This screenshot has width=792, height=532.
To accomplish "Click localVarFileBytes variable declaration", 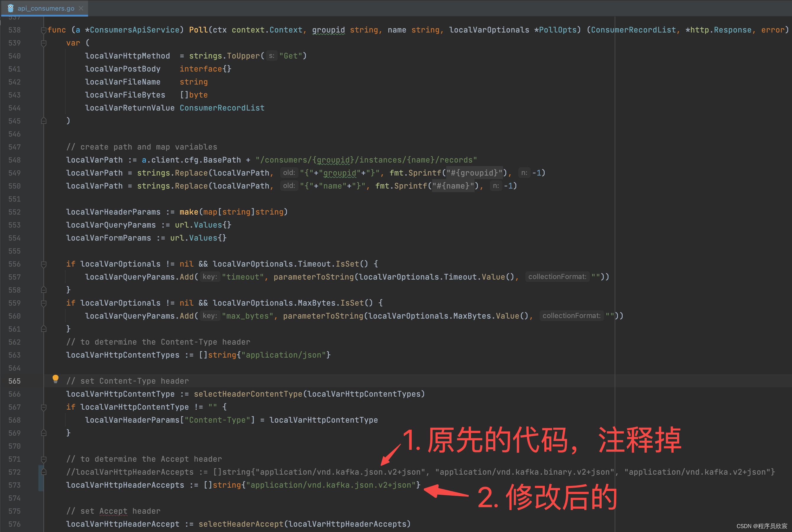I will click(x=125, y=95).
